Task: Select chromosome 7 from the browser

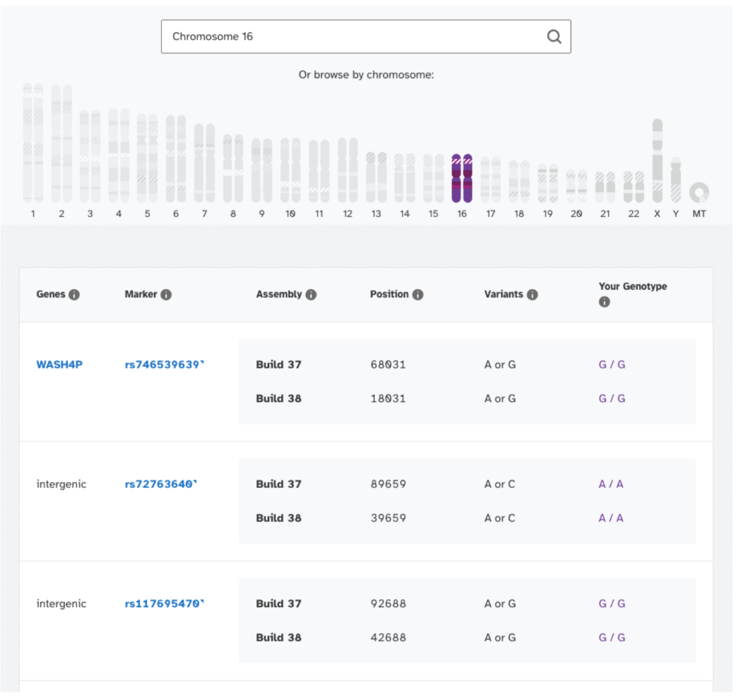Action: tap(205, 162)
